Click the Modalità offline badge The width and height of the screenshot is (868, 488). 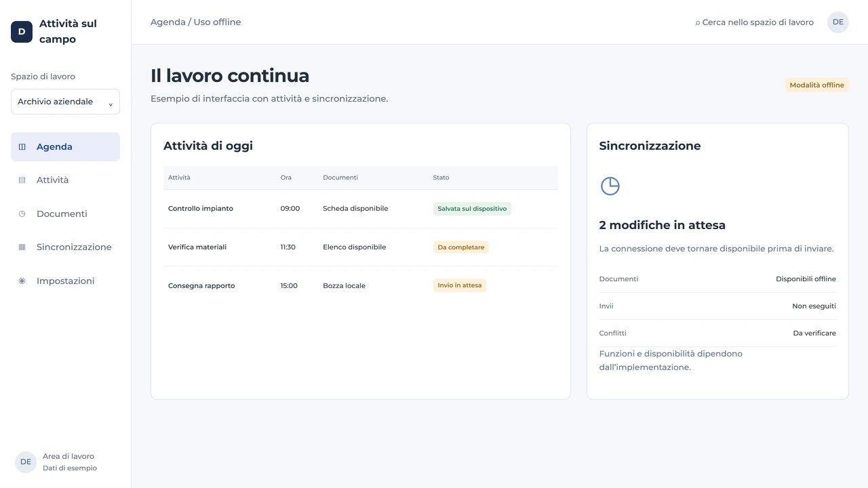click(x=817, y=85)
